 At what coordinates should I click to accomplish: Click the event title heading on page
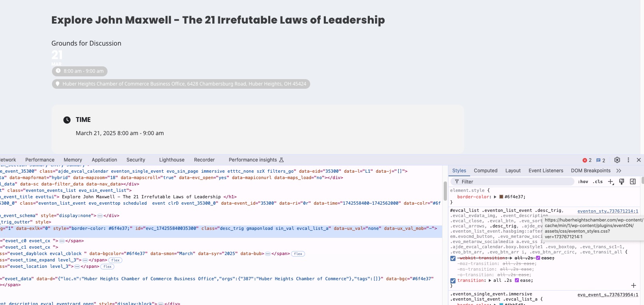click(x=218, y=20)
